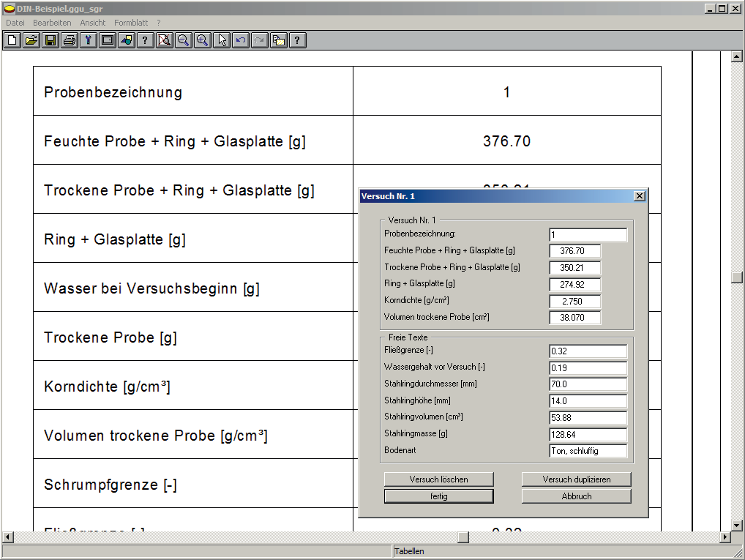Print using the printer toolbar icon

tap(70, 40)
